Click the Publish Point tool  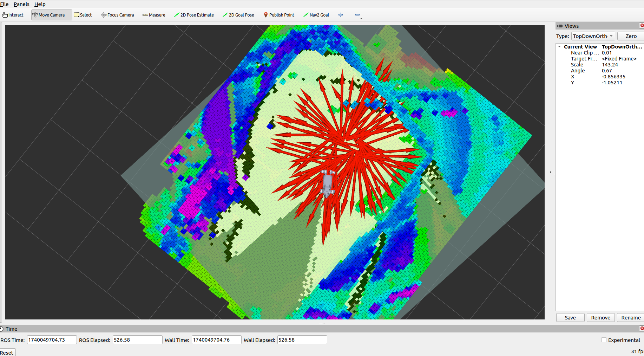(279, 15)
